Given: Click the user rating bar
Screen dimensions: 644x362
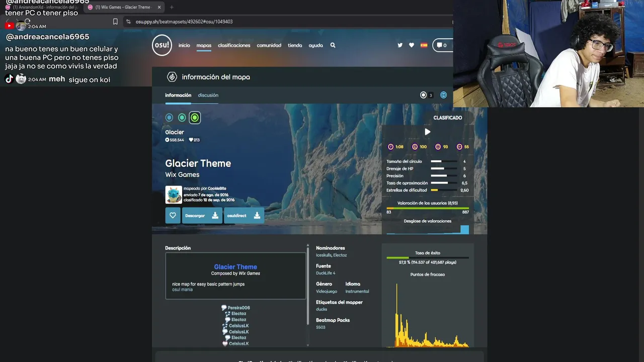Looking at the screenshot, I should (428, 208).
